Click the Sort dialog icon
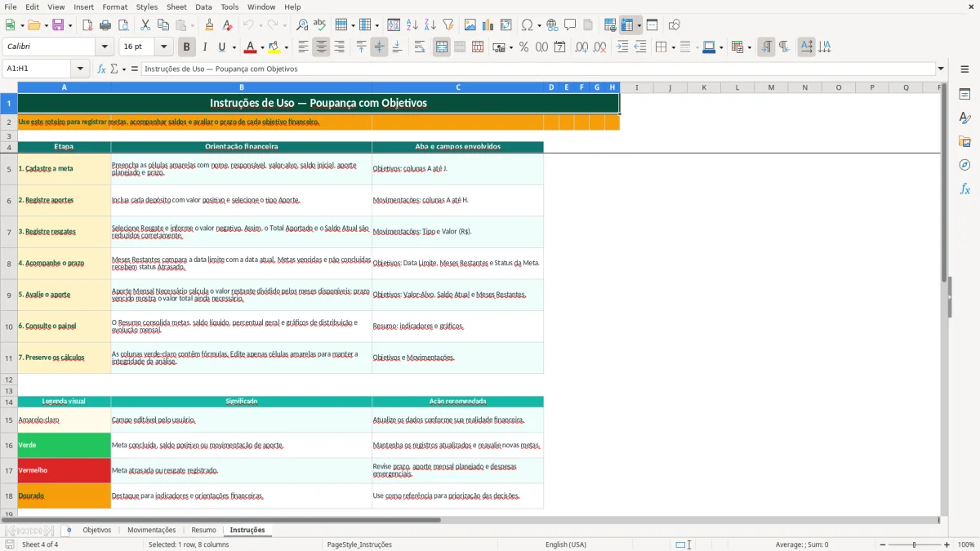 point(394,25)
